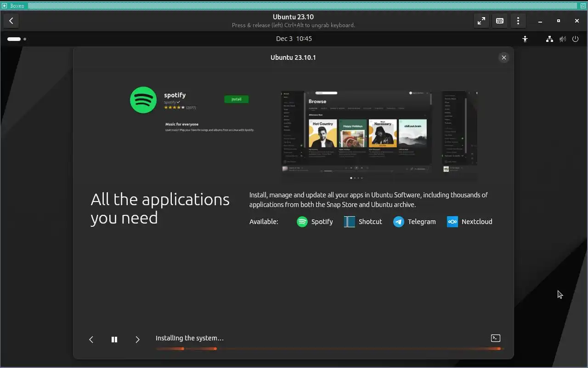Click the "All the applications you need" heading
Viewport: 588px width, 368px height.
coord(160,208)
